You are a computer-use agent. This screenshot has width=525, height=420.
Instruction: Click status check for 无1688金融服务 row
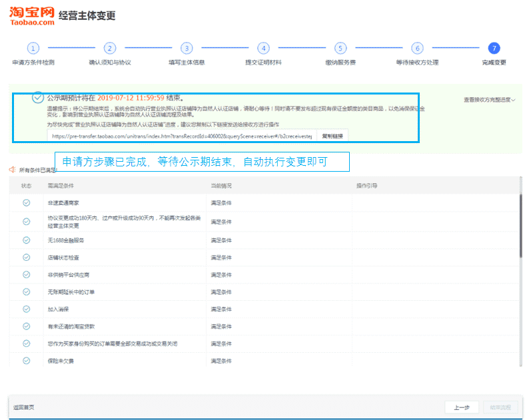click(x=27, y=239)
